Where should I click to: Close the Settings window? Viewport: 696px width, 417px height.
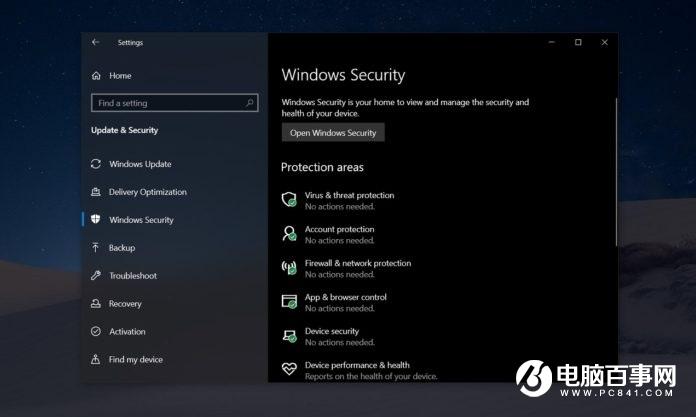click(605, 42)
